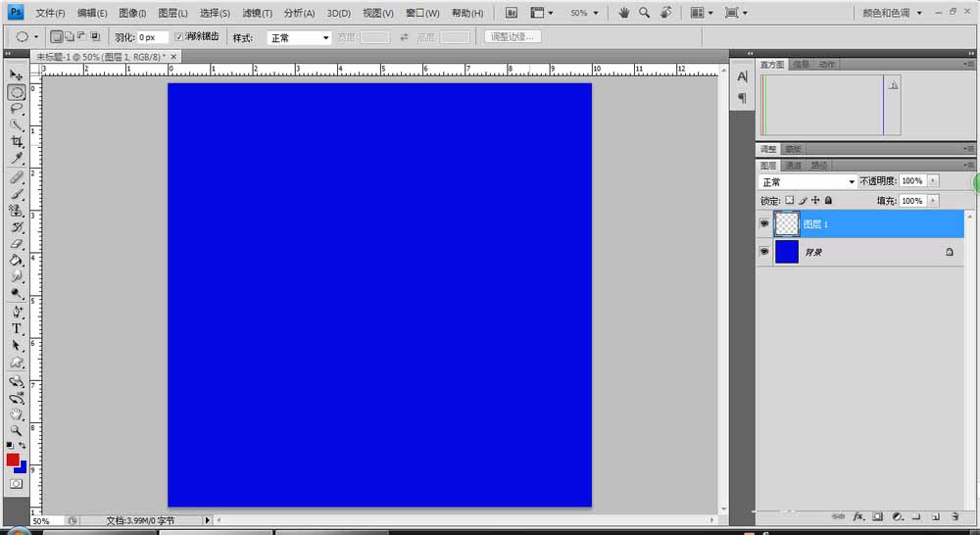Viewport: 980px width, 535px height.
Task: Launch Bridge from the application bar
Action: [512, 13]
